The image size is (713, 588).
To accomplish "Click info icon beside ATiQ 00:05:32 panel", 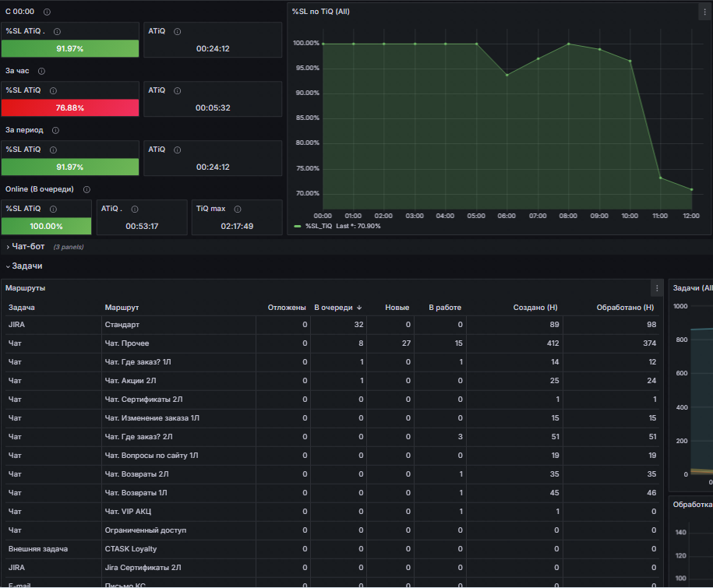I will [178, 90].
